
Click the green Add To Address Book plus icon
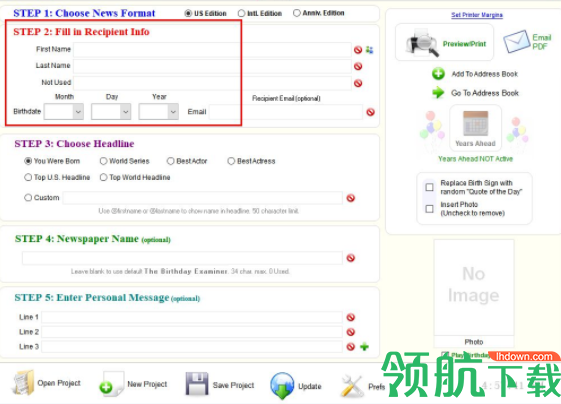coord(438,74)
